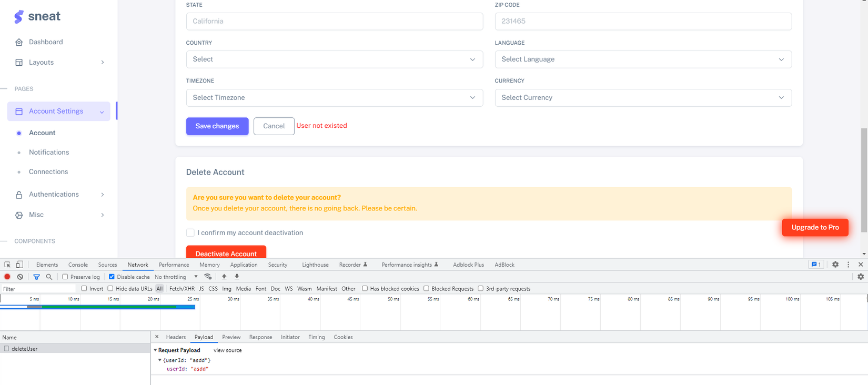Uncheck the Disable cache checkbox
Viewport: 868px width, 385px height.
112,277
